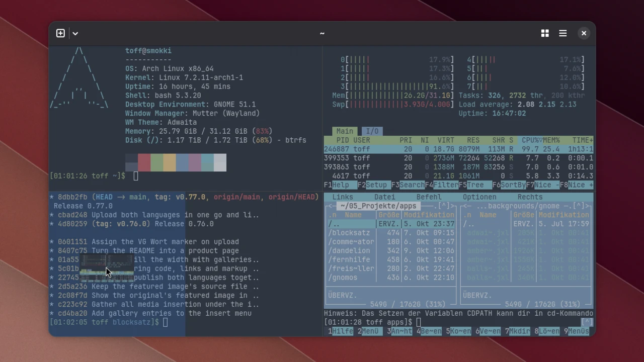Screen dimensions: 644x362
Task: Close the terminal window
Action: coord(584,33)
